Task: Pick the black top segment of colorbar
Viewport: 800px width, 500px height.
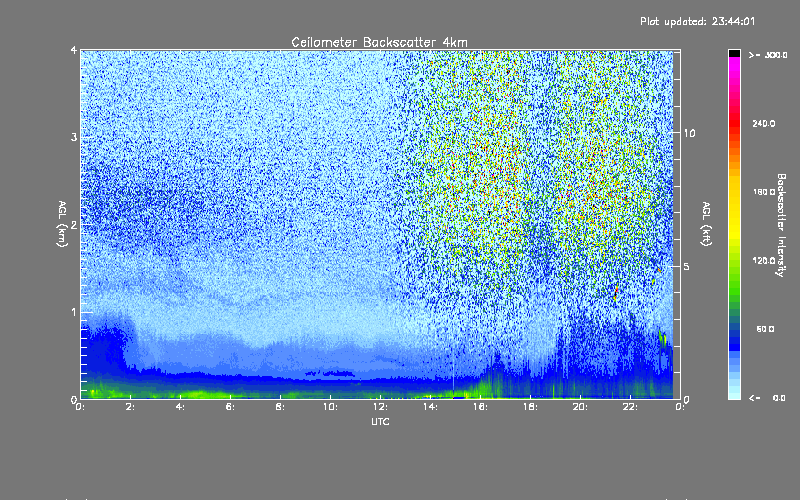Action: (x=734, y=53)
